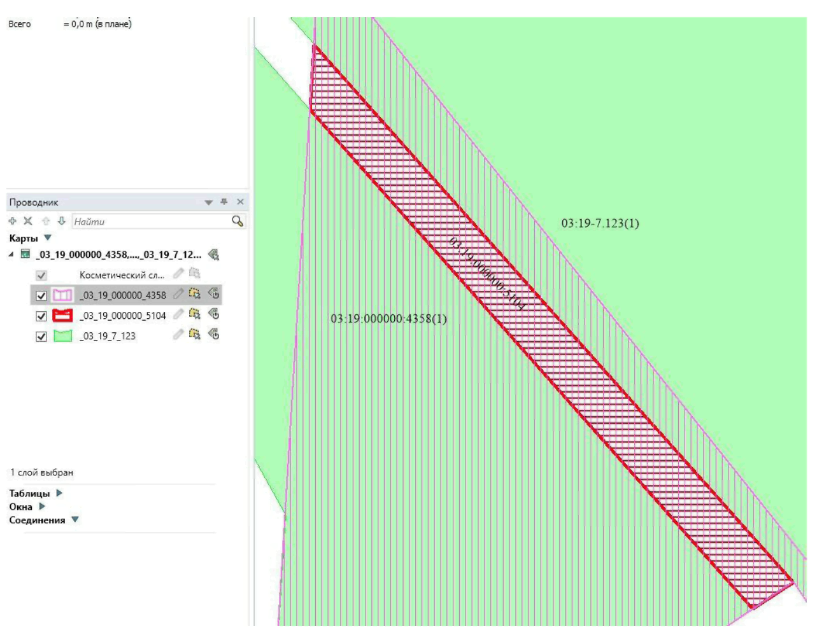
Task: Toggle auto-label icon for layer _03_19_7_123
Action: [214, 335]
